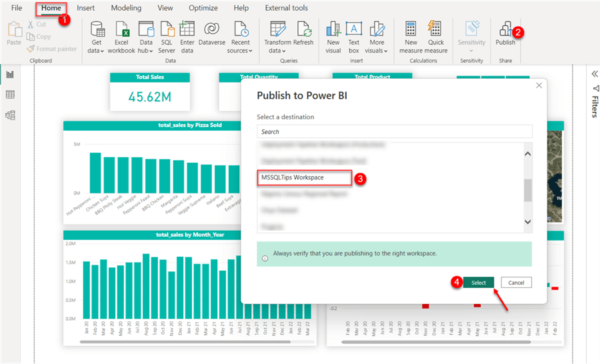Click the Cut scissors icon
Image resolution: width=600 pixels, height=364 pixels.
(31, 25)
